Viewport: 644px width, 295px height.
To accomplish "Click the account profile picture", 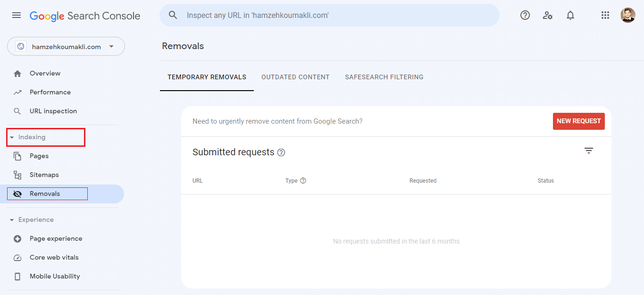I will click(627, 15).
